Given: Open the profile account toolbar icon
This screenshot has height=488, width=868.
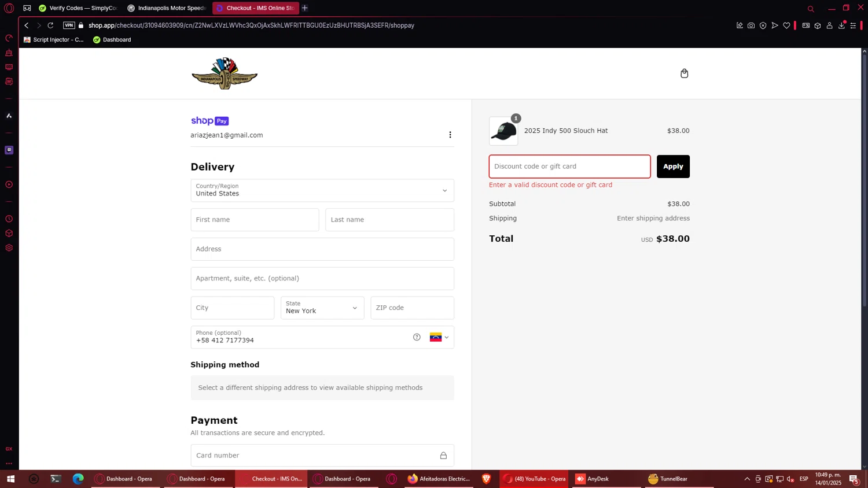Looking at the screenshot, I should [829, 25].
